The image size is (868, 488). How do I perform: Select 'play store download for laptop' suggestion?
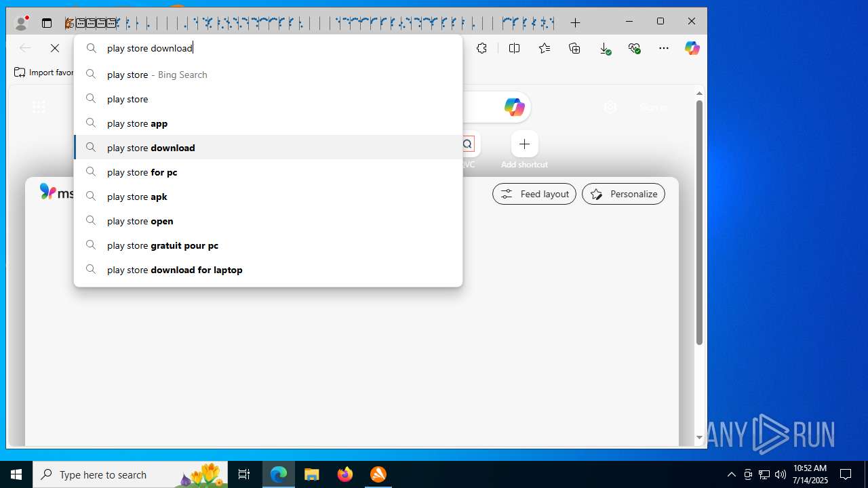(268, 270)
